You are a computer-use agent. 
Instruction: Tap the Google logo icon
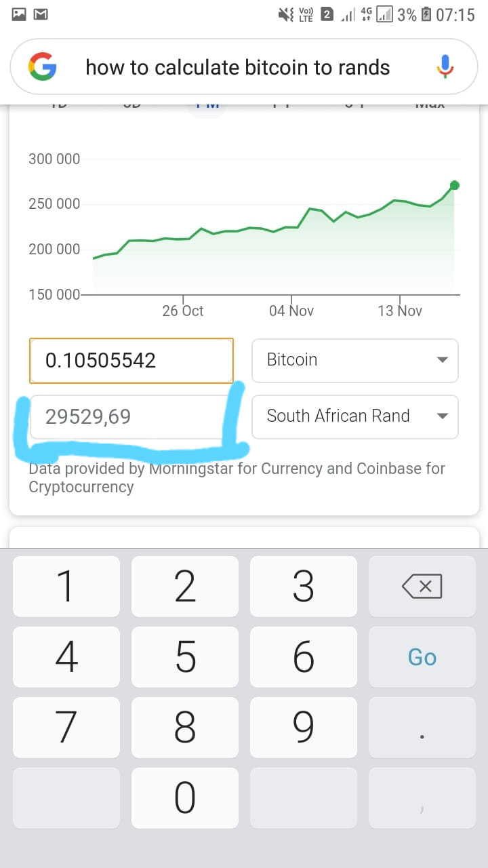[42, 67]
